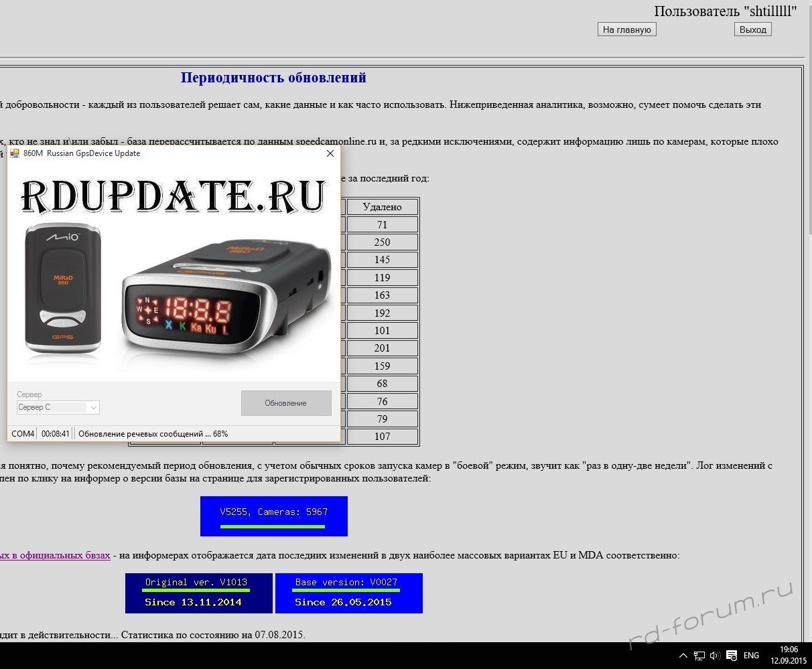The image size is (812, 669).
Task: Open the volume speaker tray icon
Action: pos(715,656)
